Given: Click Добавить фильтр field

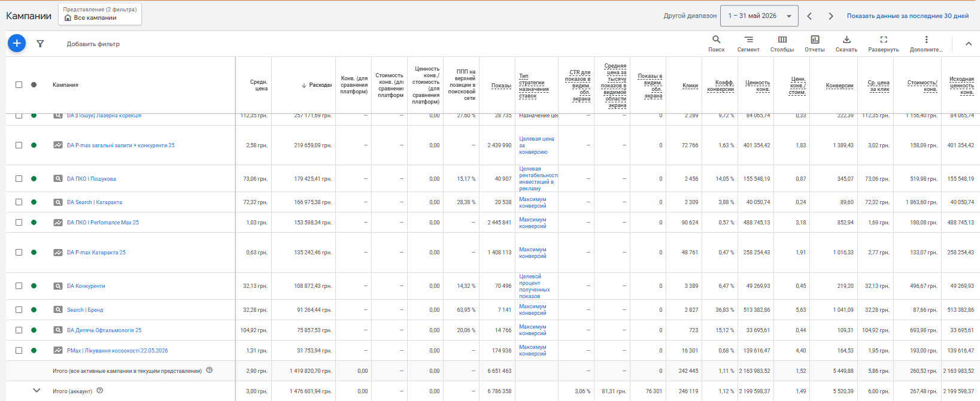Looking at the screenshot, I should point(93,44).
